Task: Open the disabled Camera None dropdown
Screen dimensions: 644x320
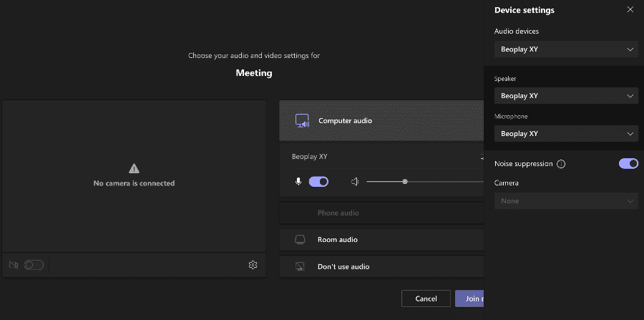Action: tap(567, 201)
